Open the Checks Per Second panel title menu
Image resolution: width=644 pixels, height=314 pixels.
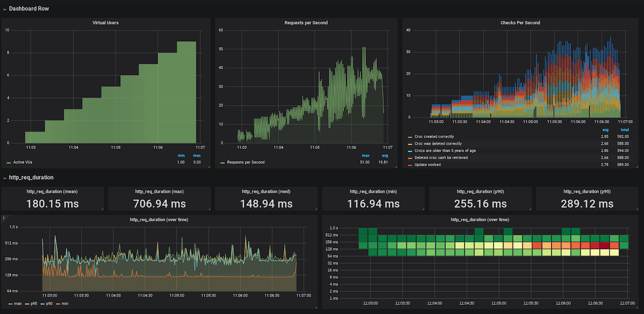520,23
